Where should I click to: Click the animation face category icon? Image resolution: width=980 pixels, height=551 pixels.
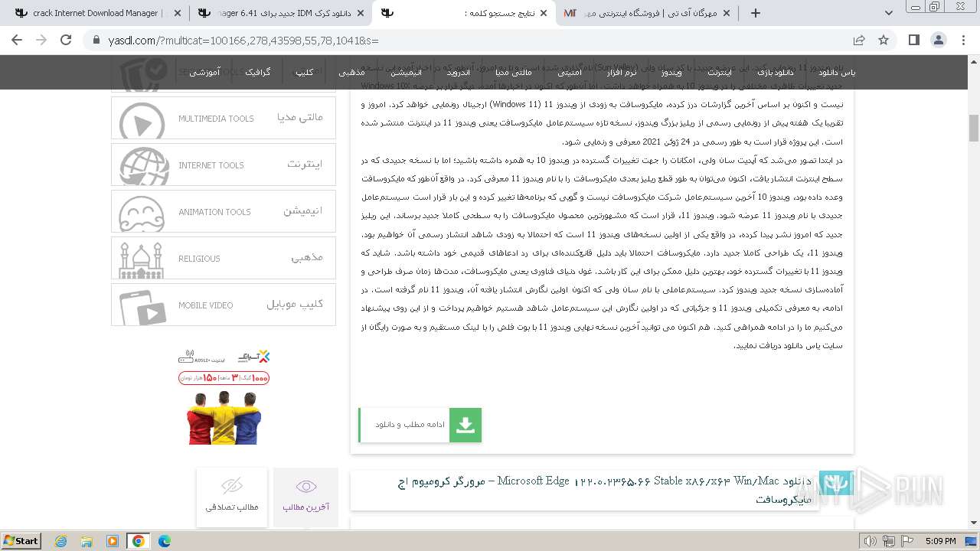click(x=142, y=214)
